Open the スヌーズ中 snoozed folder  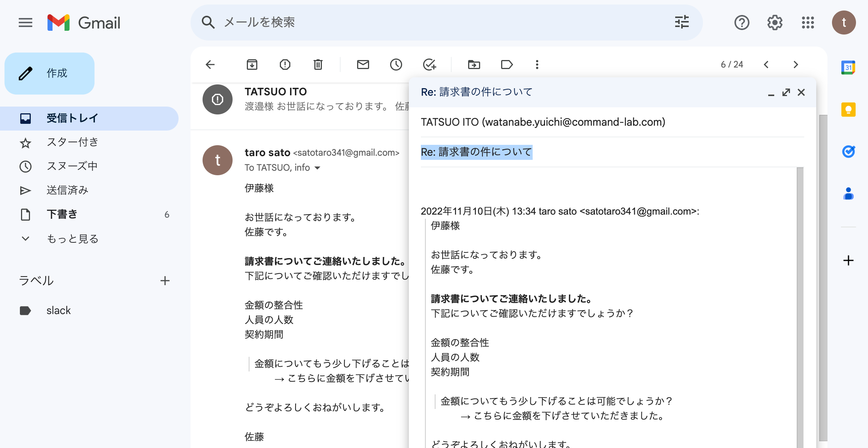pos(89,167)
